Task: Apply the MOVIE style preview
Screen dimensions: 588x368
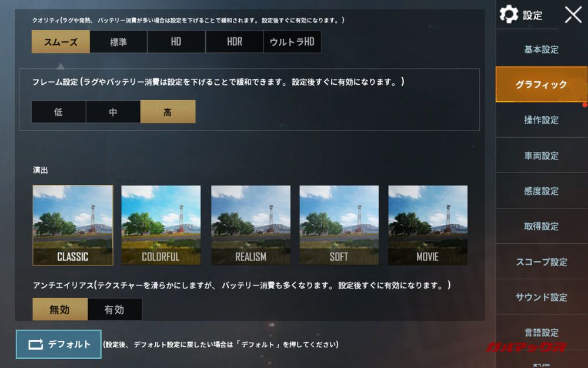Action: (427, 226)
